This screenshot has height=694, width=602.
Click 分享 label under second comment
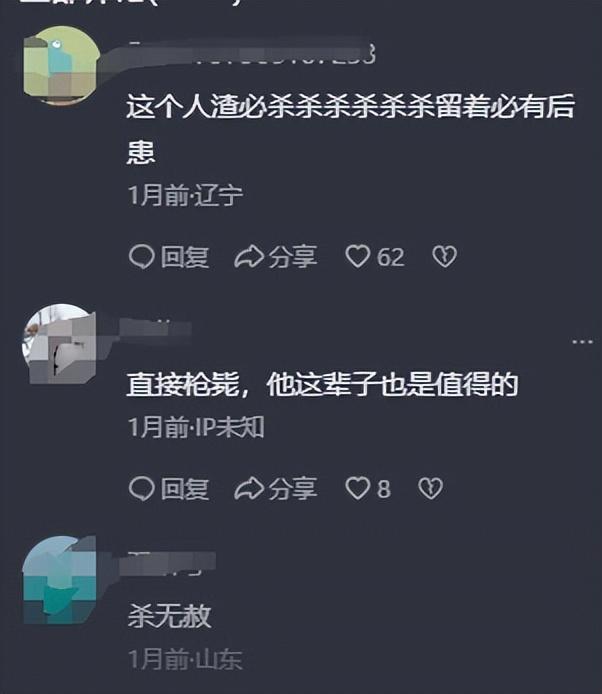pos(293,489)
